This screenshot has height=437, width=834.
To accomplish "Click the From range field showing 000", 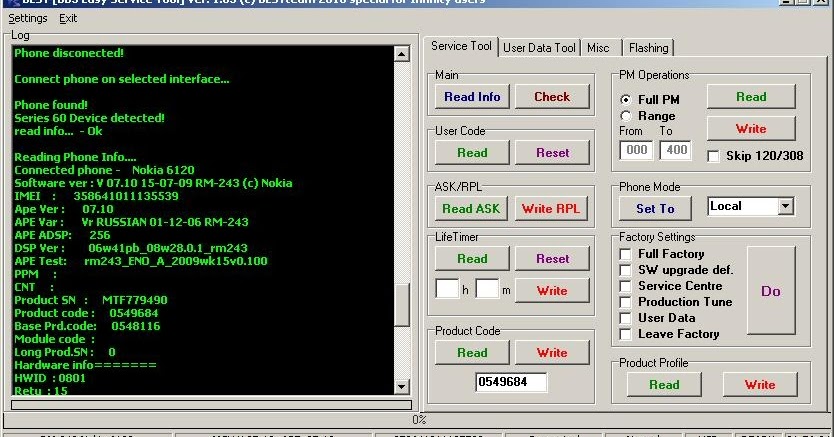I will point(636,150).
